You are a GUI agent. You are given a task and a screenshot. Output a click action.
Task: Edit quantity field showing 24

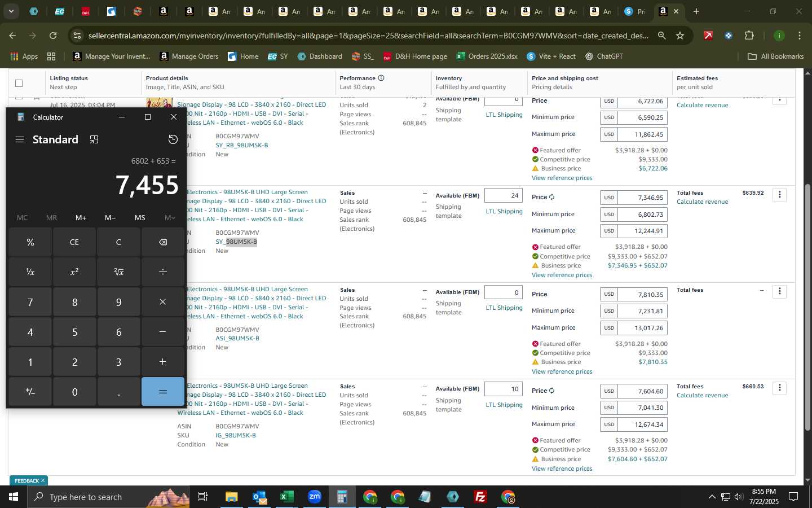504,196
